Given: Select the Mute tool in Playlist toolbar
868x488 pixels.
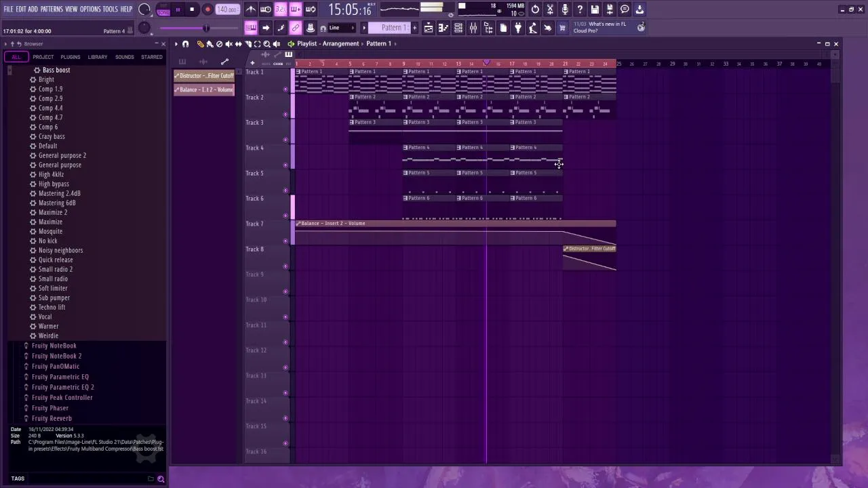Looking at the screenshot, I should click(x=229, y=44).
